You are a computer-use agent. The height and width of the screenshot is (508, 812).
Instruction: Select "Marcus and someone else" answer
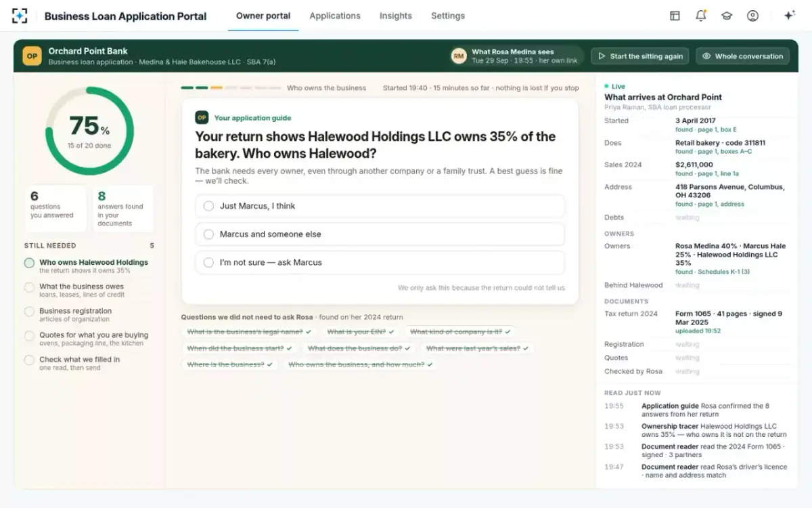click(380, 234)
